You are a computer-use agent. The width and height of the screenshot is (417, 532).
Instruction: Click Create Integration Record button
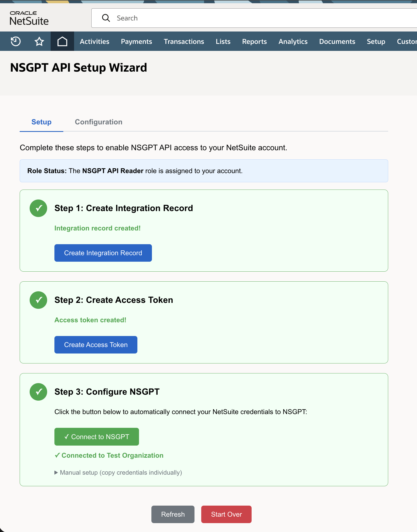pos(103,253)
